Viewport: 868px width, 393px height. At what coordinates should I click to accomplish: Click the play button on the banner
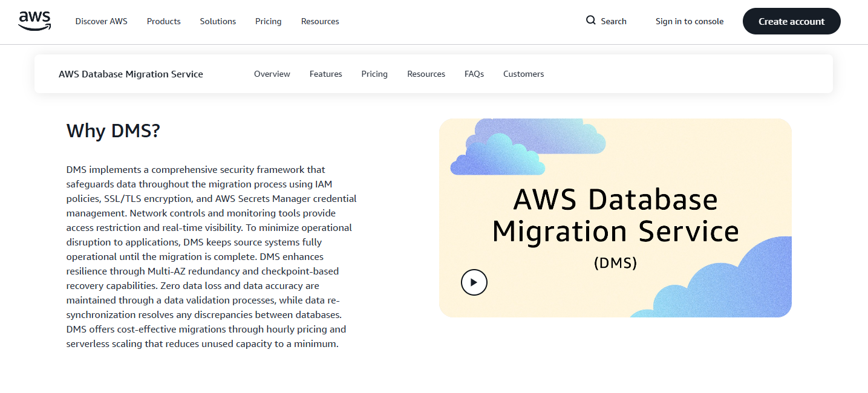coord(474,282)
